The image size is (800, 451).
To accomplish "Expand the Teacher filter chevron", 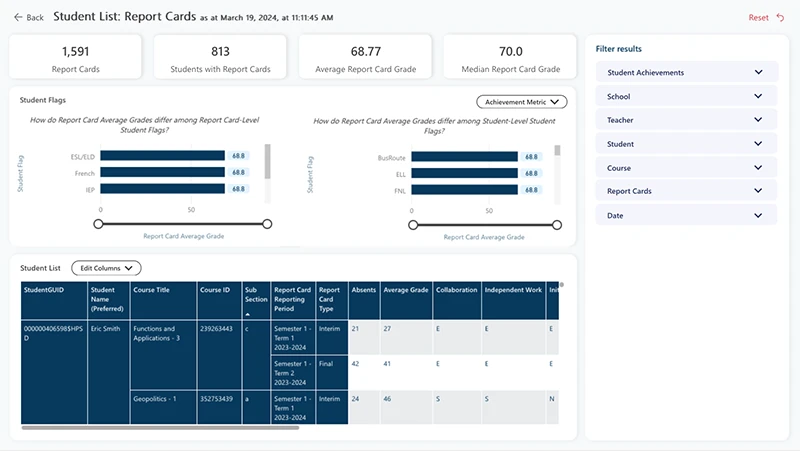I will point(758,120).
